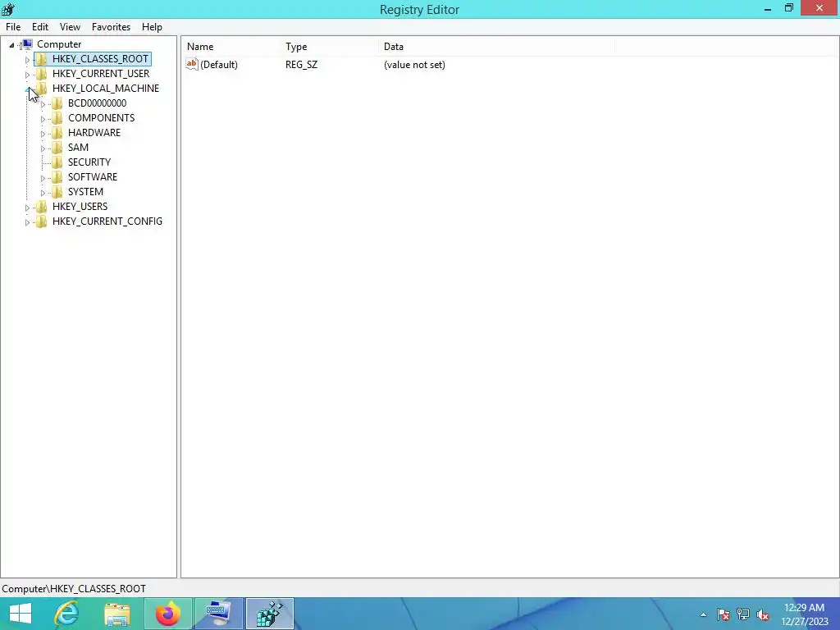
Task: Select the SOFTWARE key label
Action: pos(93,177)
